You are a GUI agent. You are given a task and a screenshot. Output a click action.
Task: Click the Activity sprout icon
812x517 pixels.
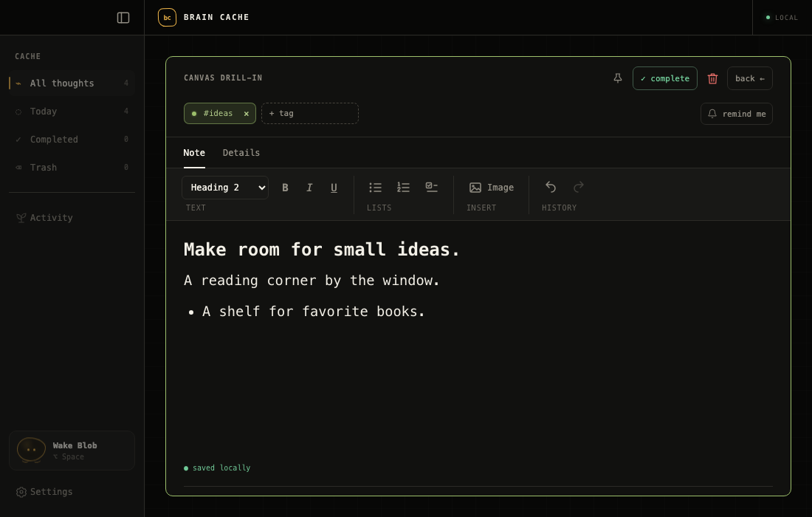[21, 218]
